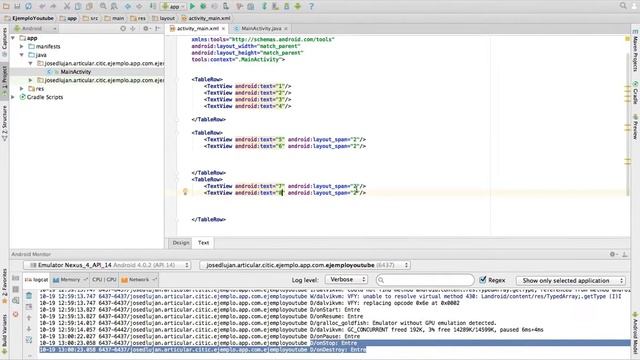Attach debugger to Android process

(x=226, y=6)
